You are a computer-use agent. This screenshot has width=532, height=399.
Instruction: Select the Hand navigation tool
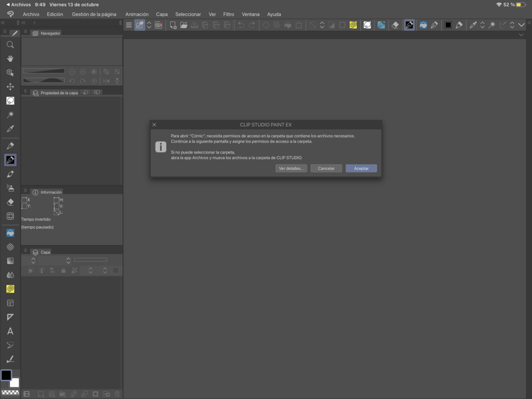point(10,59)
